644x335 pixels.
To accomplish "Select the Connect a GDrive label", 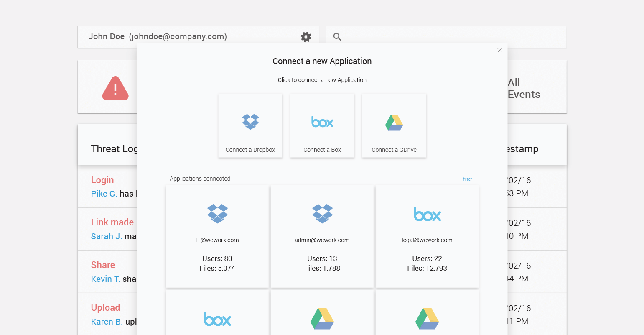I will [x=394, y=150].
